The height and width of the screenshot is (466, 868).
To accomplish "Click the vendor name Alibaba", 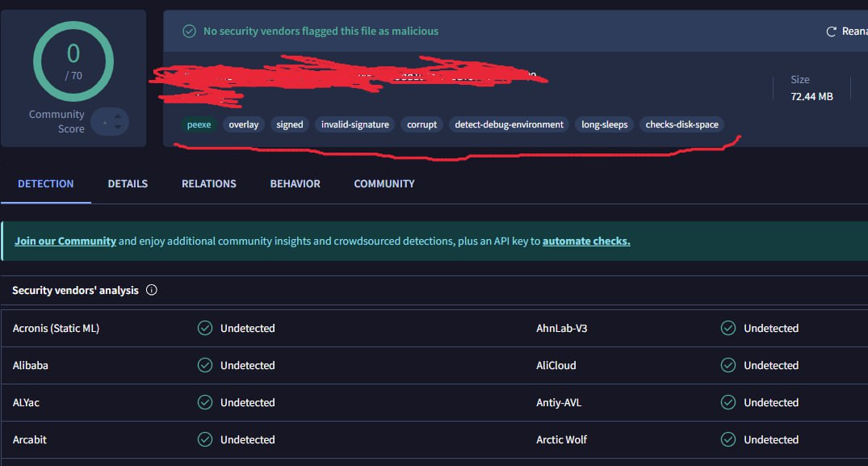I will point(31,365).
